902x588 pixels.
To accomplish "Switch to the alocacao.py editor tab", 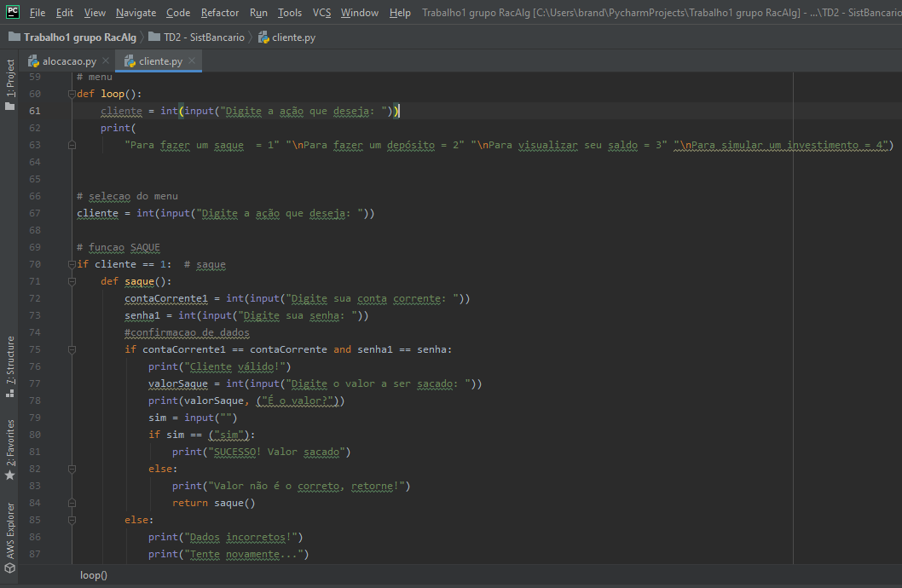I will tap(69, 61).
